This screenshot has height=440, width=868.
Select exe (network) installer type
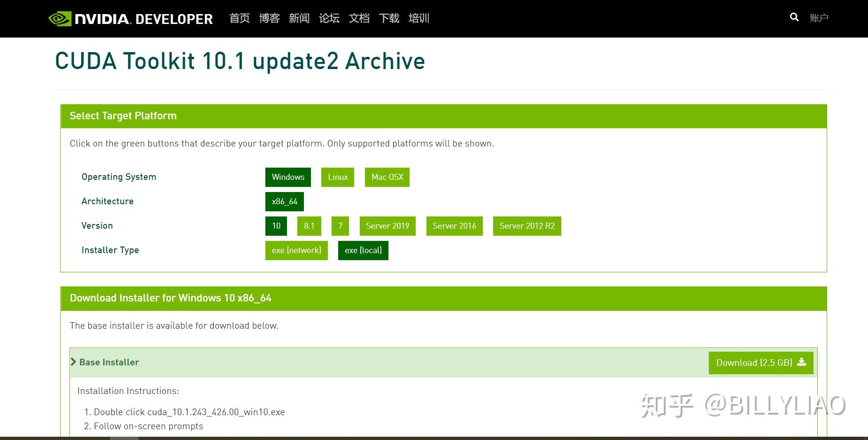(296, 250)
